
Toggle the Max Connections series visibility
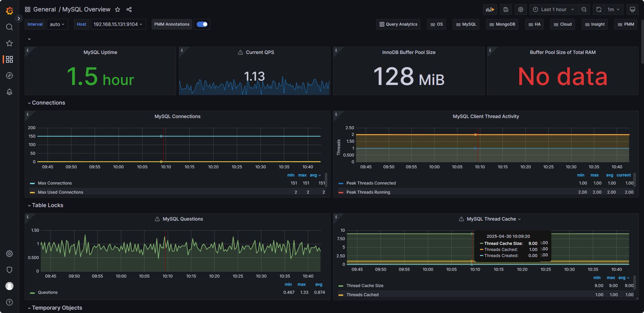point(55,183)
